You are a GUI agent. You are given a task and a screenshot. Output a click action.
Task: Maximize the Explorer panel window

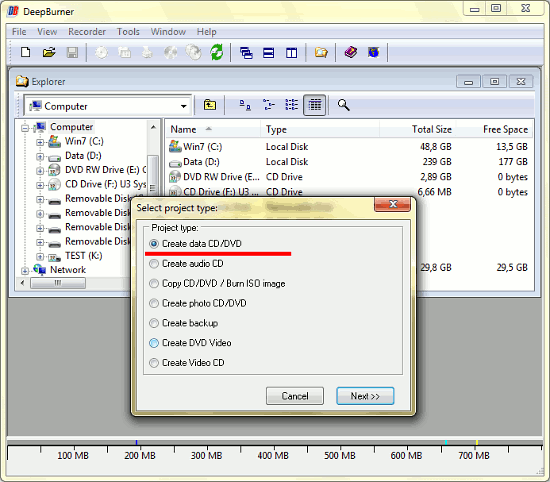(494, 82)
